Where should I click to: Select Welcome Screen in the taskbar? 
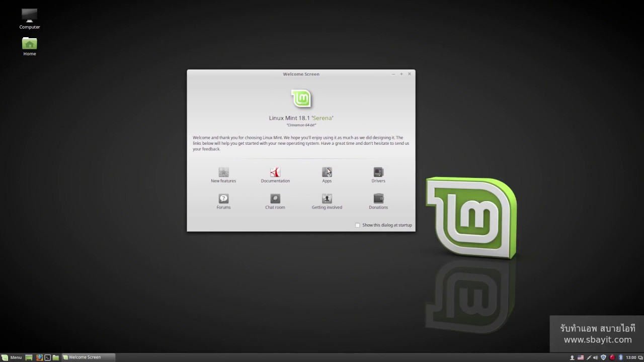88,357
